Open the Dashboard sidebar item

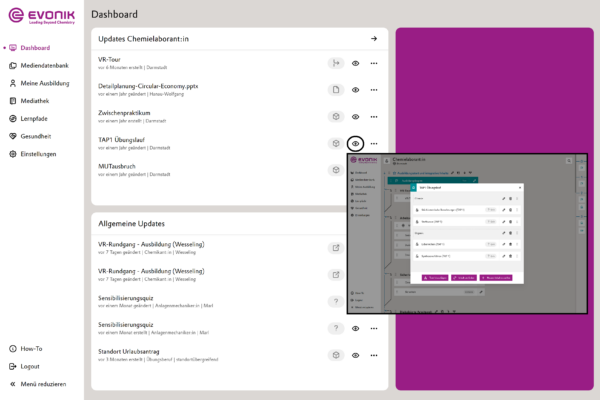tap(30, 48)
